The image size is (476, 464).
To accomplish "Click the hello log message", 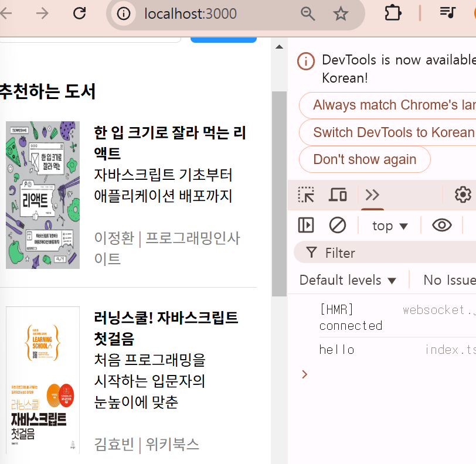I will coord(336,350).
